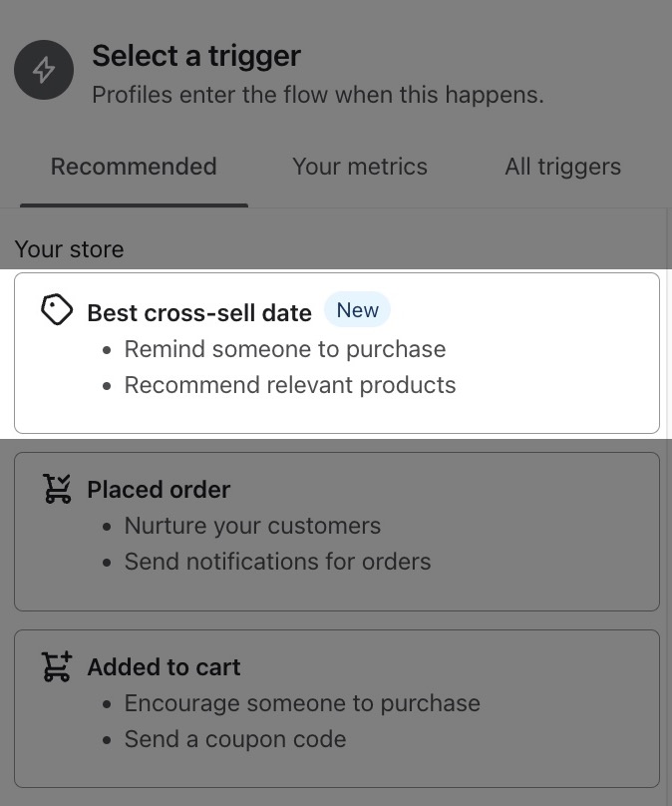Click the cart plus icon for Added to cart

[x=57, y=666]
